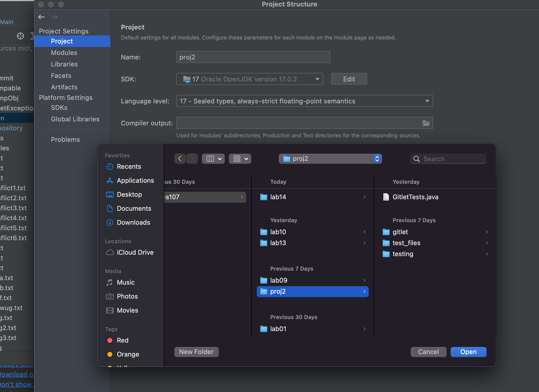539x392 pixels.
Task: Select Modules in Project Settings
Action: tap(64, 53)
